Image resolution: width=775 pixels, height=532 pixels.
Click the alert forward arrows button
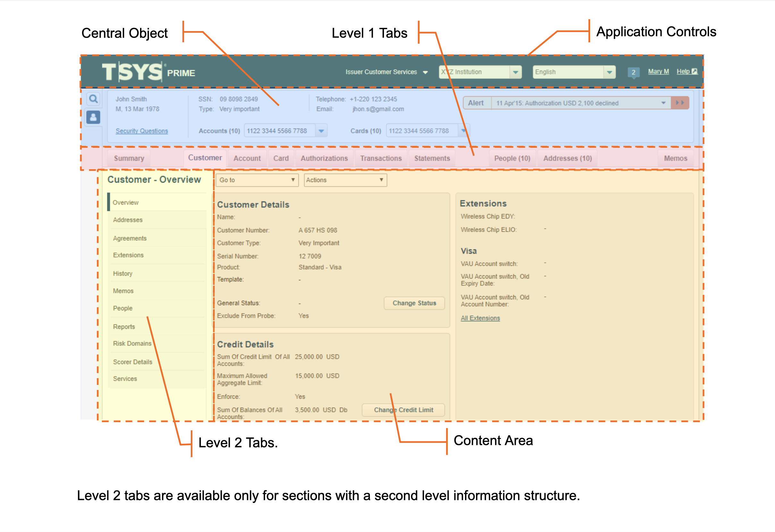pos(679,103)
